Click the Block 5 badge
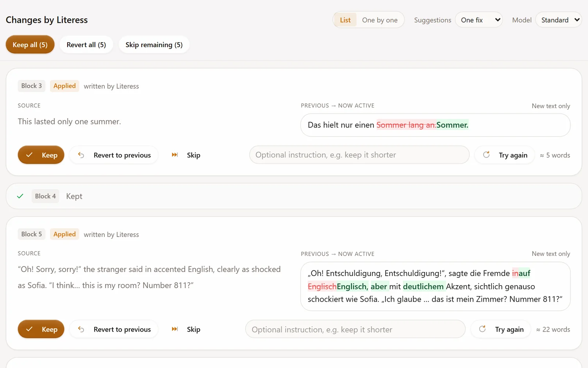 [x=32, y=234]
